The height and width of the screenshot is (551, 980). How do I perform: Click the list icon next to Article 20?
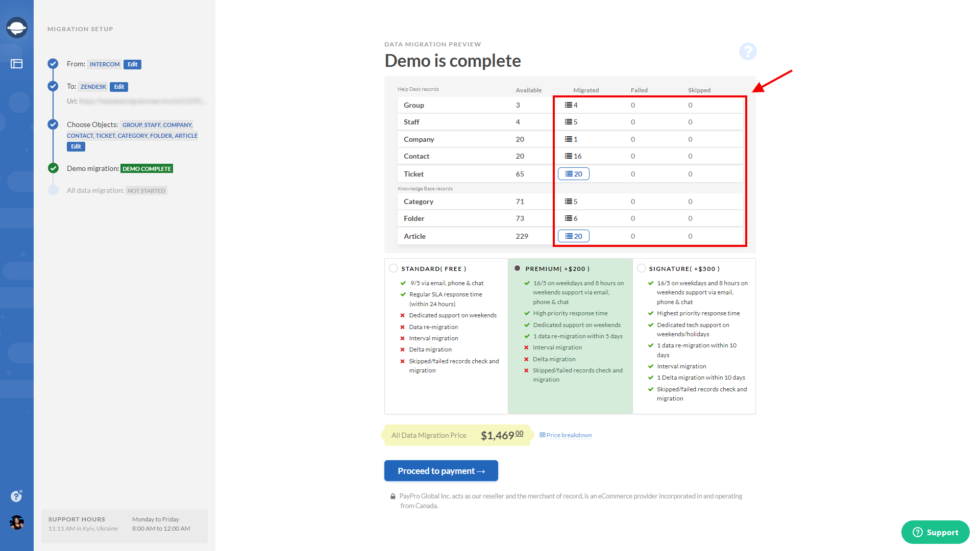pyautogui.click(x=568, y=236)
